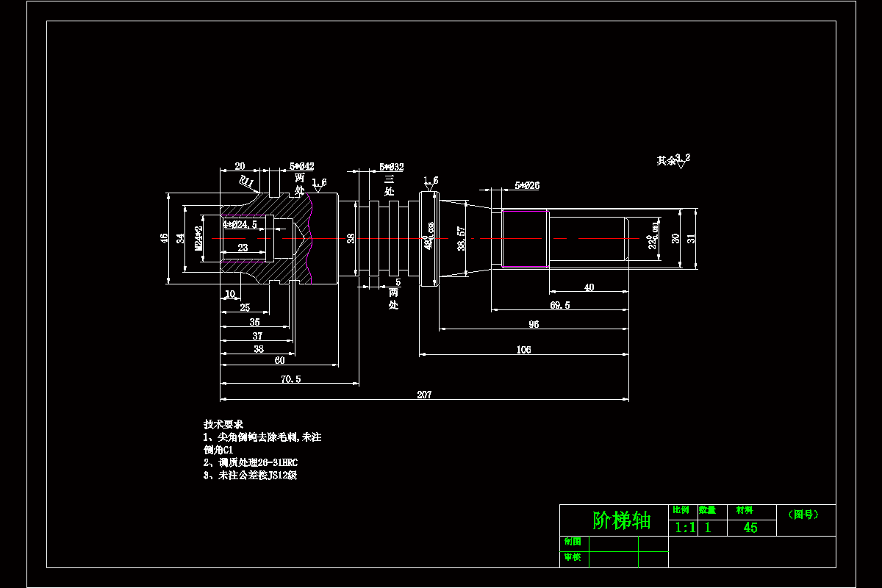The image size is (882, 588).
Task: Select the 69.5 dimension value
Action: [x=559, y=305]
